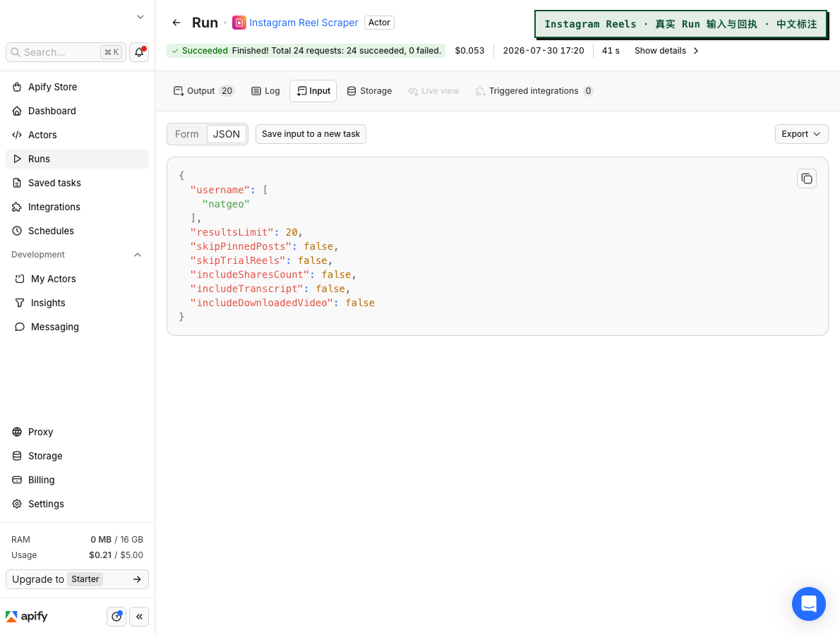Open Settings in sidebar
Screen dimensions: 840x635
click(x=77, y=504)
